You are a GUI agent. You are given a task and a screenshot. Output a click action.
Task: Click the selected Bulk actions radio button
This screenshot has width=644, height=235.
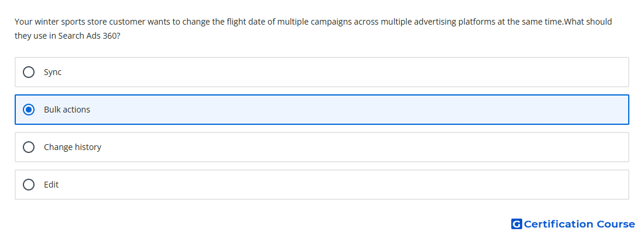pos(29,110)
